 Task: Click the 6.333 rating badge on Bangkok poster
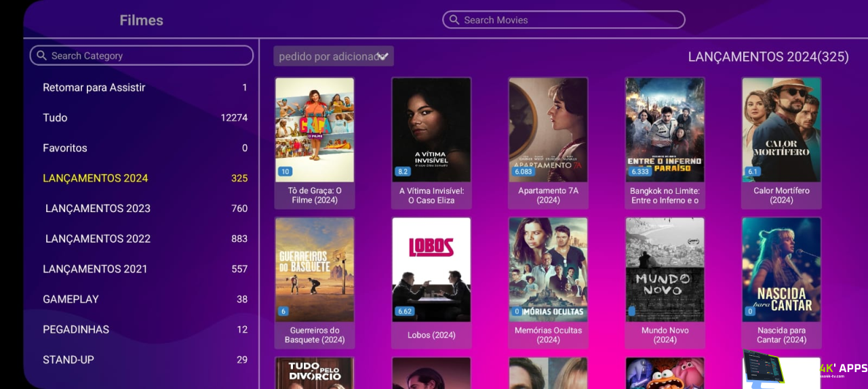[640, 171]
